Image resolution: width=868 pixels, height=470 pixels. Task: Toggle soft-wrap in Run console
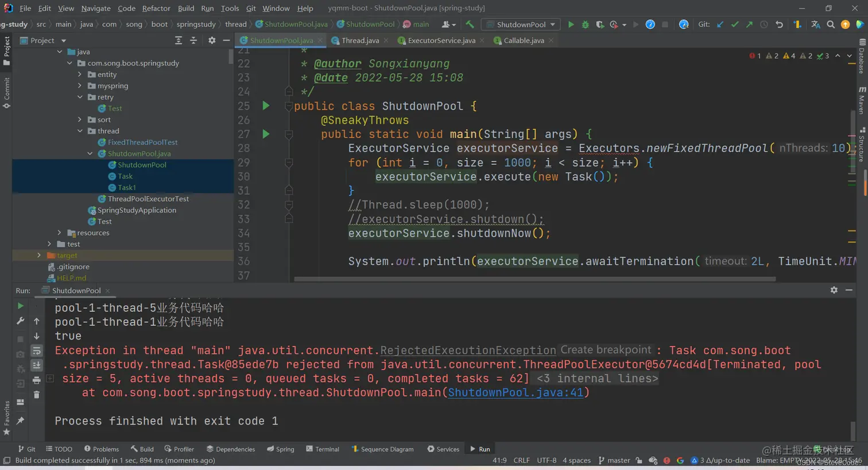pyautogui.click(x=36, y=350)
